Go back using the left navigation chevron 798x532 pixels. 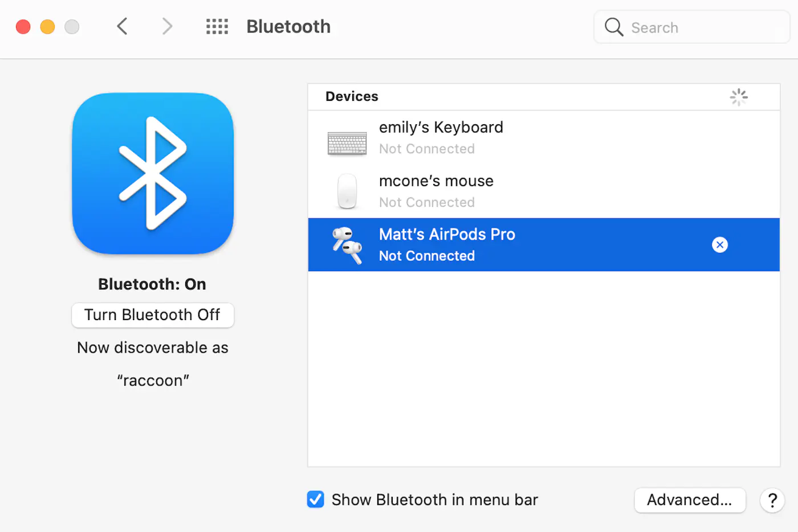pyautogui.click(x=121, y=26)
